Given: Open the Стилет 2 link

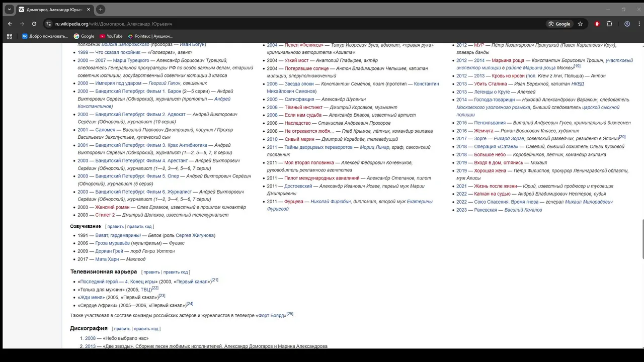Looking at the screenshot, I should pyautogui.click(x=105, y=215).
